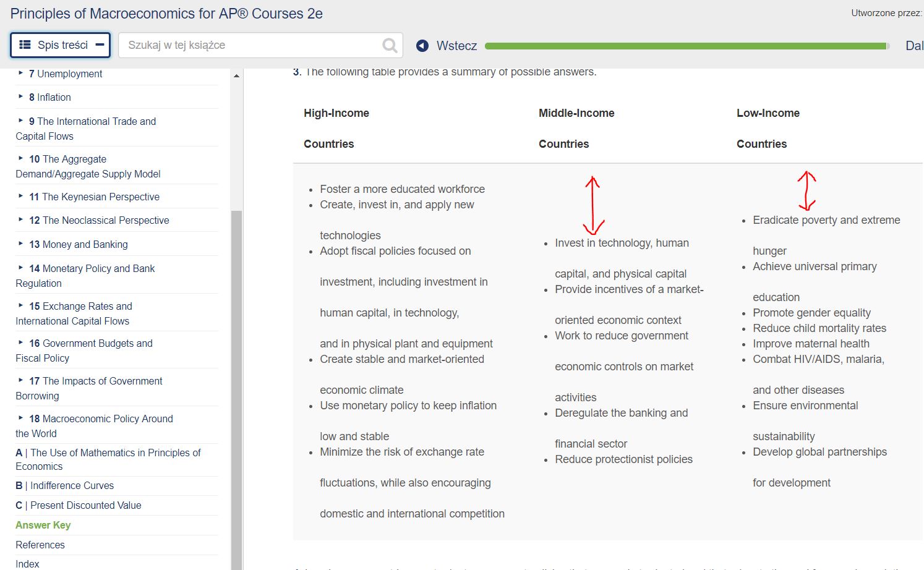Open the References section
Image resolution: width=924 pixels, height=570 pixels.
40,545
